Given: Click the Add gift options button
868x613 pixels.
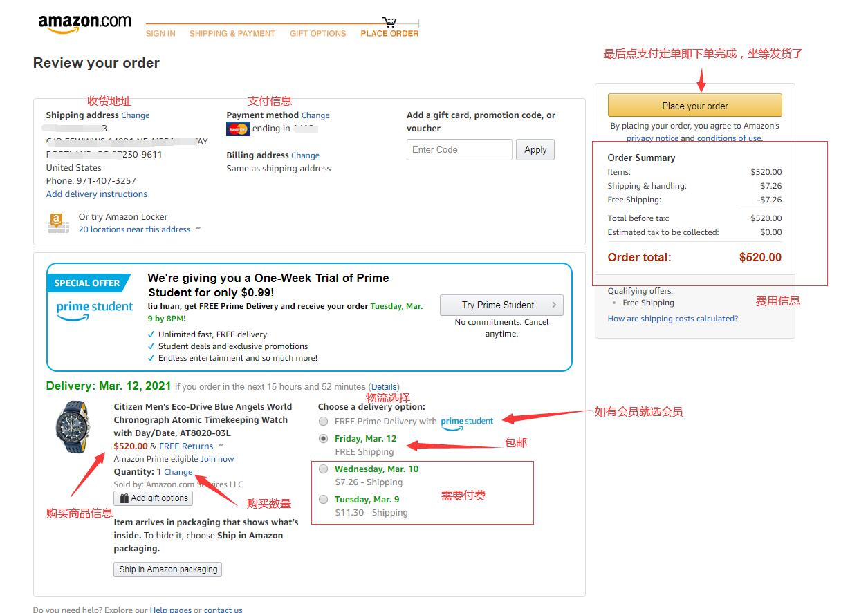Looking at the screenshot, I should [154, 498].
